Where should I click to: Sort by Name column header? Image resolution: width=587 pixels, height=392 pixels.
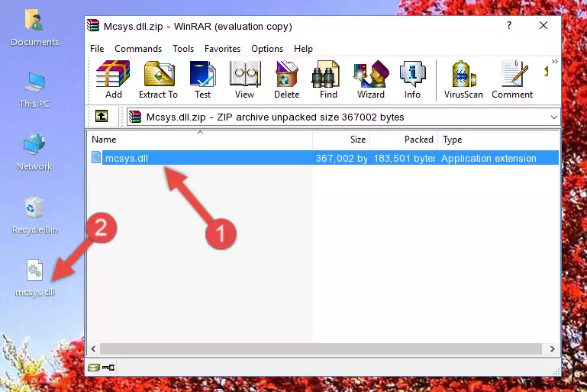pos(200,140)
